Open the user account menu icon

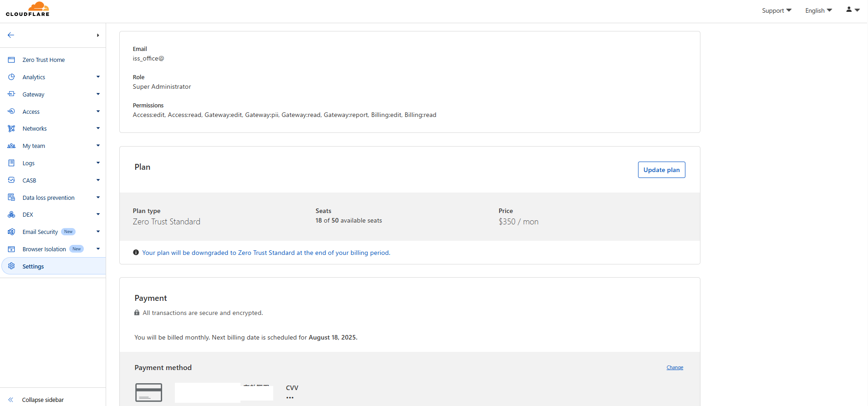click(853, 10)
